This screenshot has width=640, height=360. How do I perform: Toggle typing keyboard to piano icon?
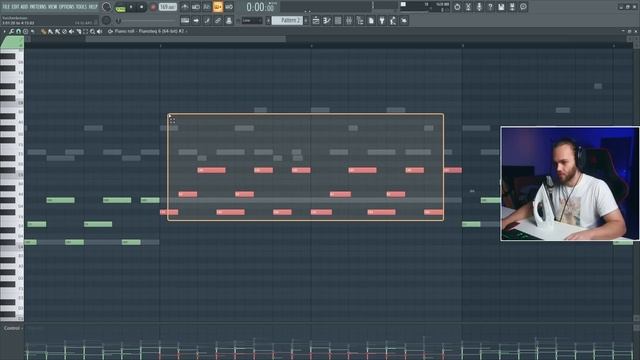pos(185,20)
